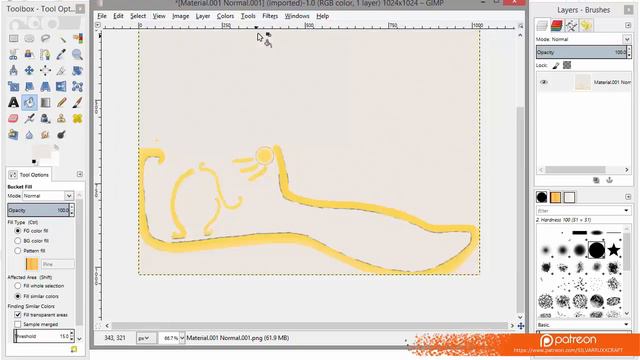Select the Cage Transform tool
640x360 pixels.
point(78,87)
